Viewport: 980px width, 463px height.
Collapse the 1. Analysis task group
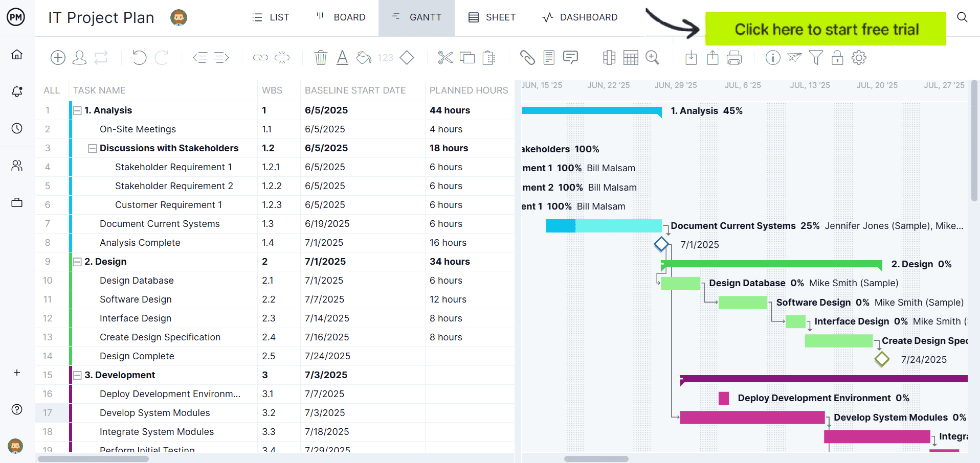77,110
